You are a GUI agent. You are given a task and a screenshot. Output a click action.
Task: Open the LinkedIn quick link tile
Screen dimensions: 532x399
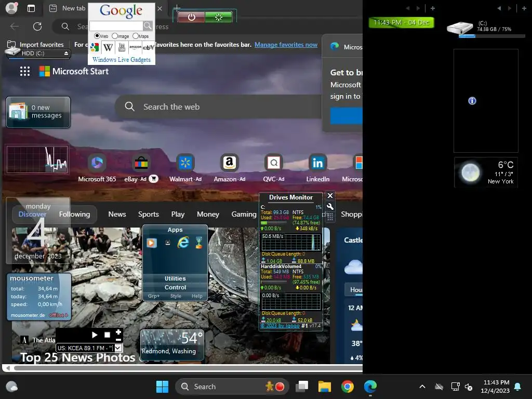(x=317, y=168)
